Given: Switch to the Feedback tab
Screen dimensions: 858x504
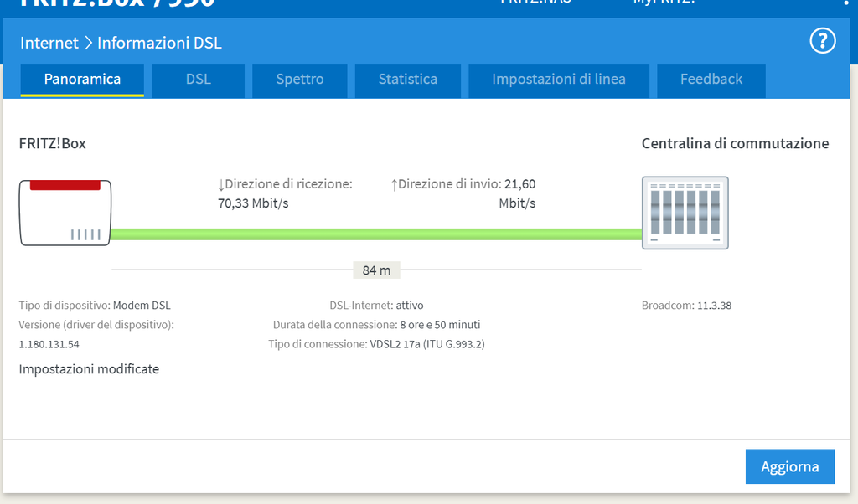Looking at the screenshot, I should (x=711, y=80).
